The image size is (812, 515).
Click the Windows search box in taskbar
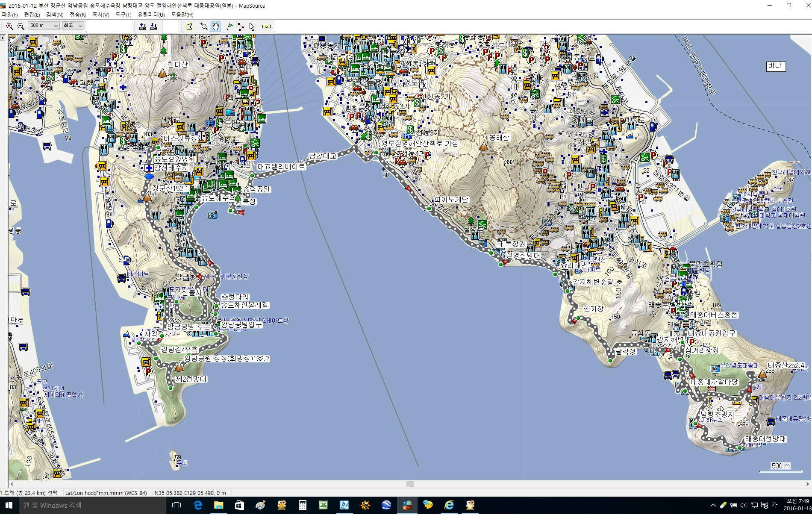tap(92, 506)
